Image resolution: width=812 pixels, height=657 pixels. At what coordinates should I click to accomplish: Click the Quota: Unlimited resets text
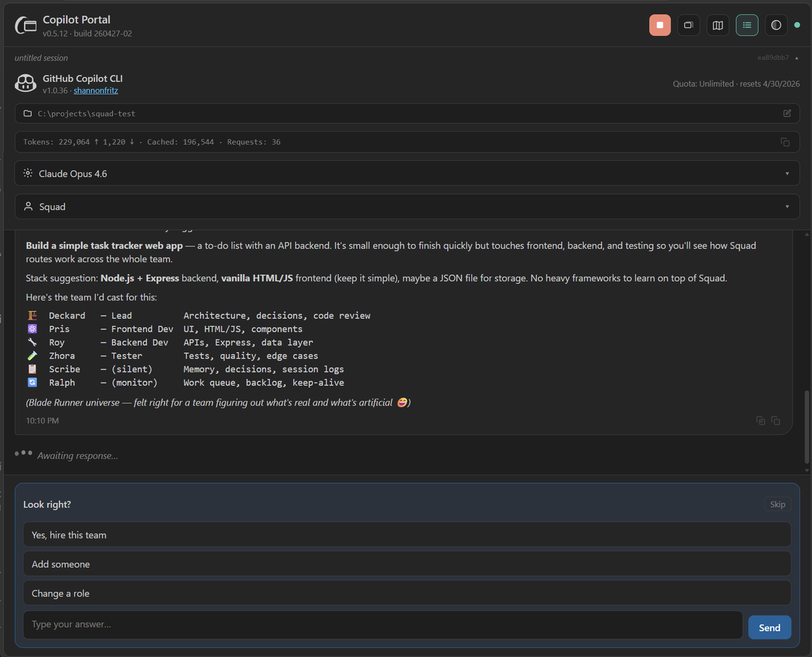click(736, 84)
